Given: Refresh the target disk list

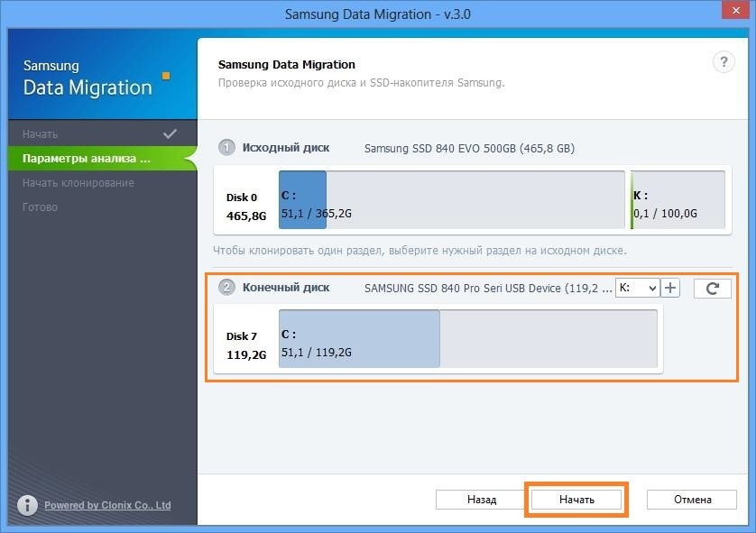Looking at the screenshot, I should [712, 288].
